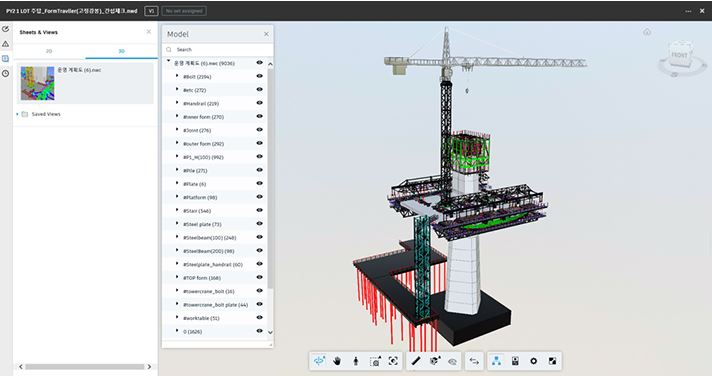This screenshot has height=376, width=712.
Task: Click the Search field in Model panel
Action: tap(218, 49)
